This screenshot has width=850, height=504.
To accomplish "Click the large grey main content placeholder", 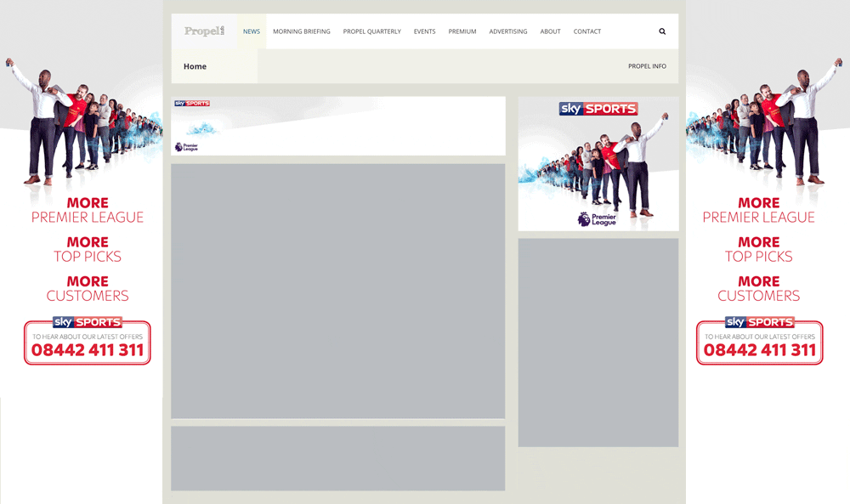I will pyautogui.click(x=338, y=292).
